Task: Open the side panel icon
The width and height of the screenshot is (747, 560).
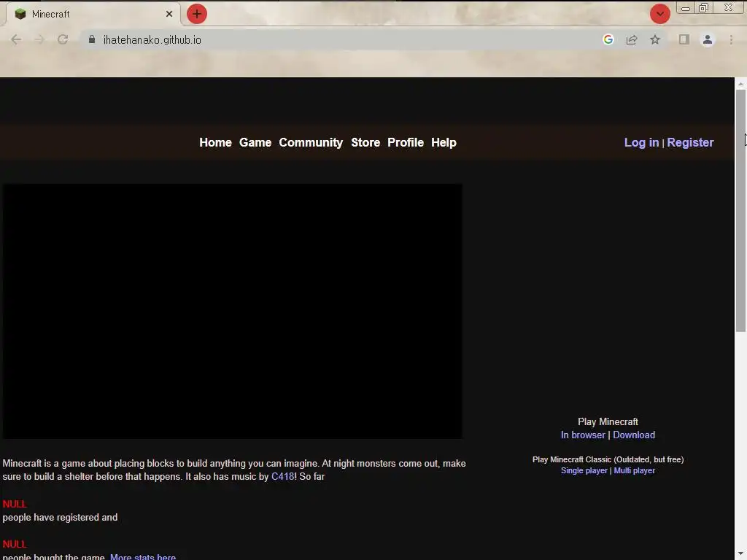Action: pyautogui.click(x=684, y=39)
